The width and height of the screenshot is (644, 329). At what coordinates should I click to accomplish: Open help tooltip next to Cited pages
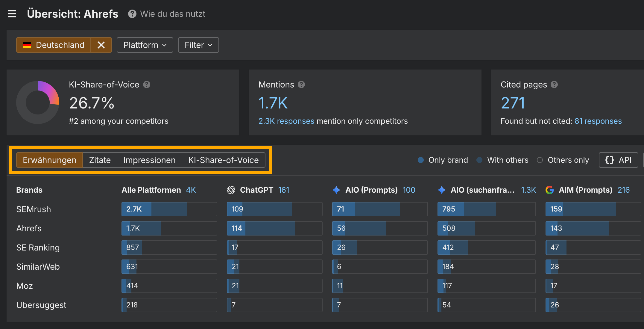pos(554,84)
